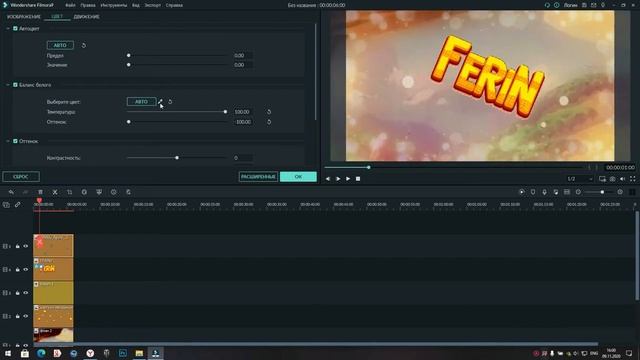The width and height of the screenshot is (640, 360).
Task: Open the Вид menu
Action: click(136, 5)
